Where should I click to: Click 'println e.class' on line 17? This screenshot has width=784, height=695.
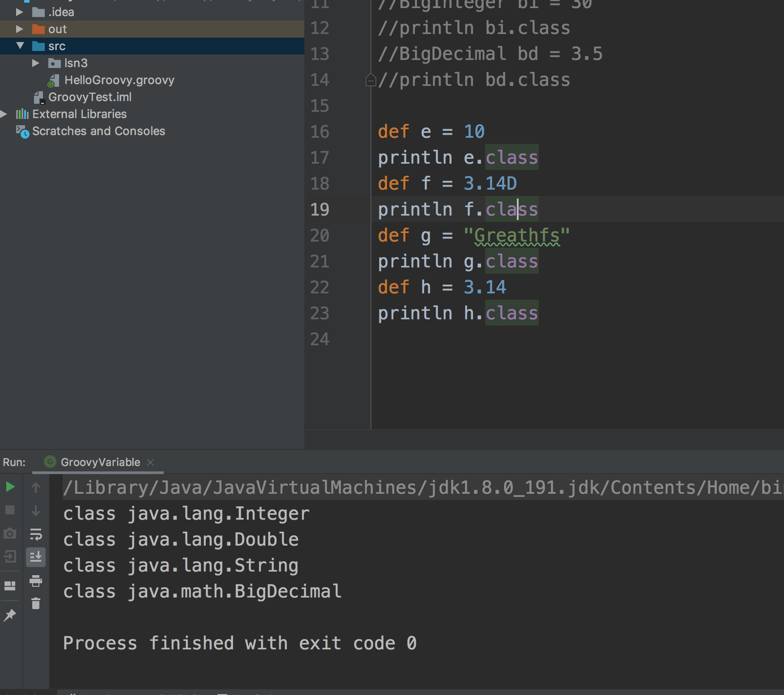[458, 157]
